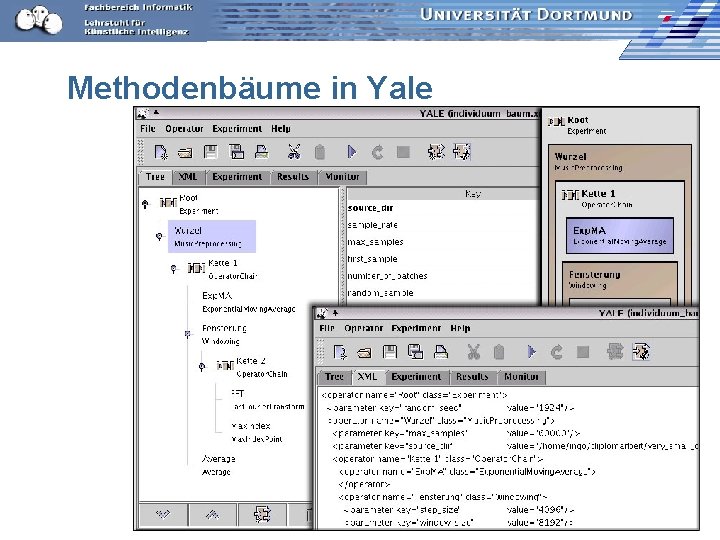Viewport: 720px width, 540px height.
Task: Click Save disk icon in front YALE window
Action: click(x=390, y=352)
